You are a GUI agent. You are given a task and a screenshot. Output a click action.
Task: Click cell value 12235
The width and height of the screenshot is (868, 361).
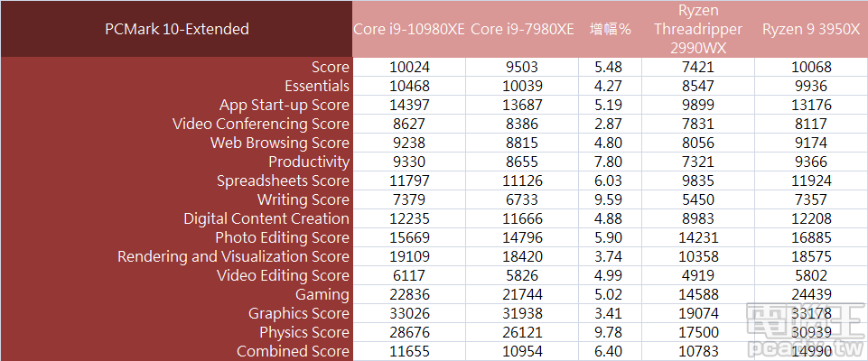pyautogui.click(x=409, y=219)
